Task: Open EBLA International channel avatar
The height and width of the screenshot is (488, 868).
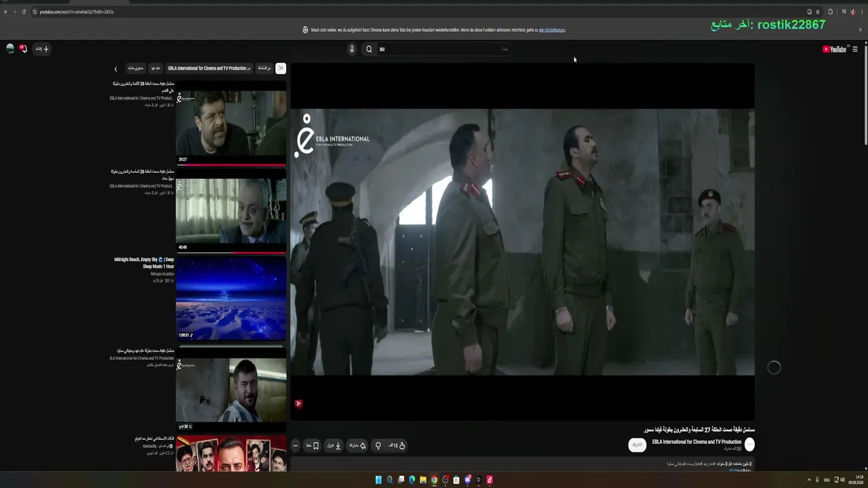Action: tap(749, 445)
